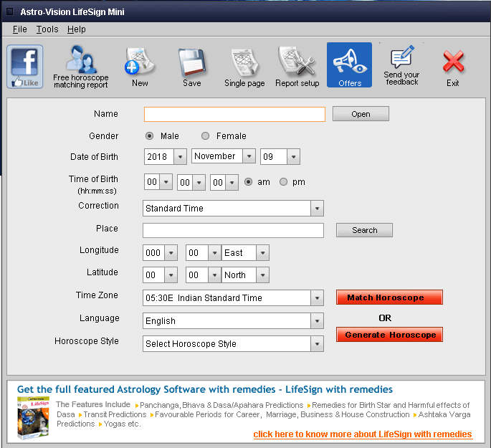Open the Time Zone dropdown
491x448 pixels.
pyautogui.click(x=317, y=298)
